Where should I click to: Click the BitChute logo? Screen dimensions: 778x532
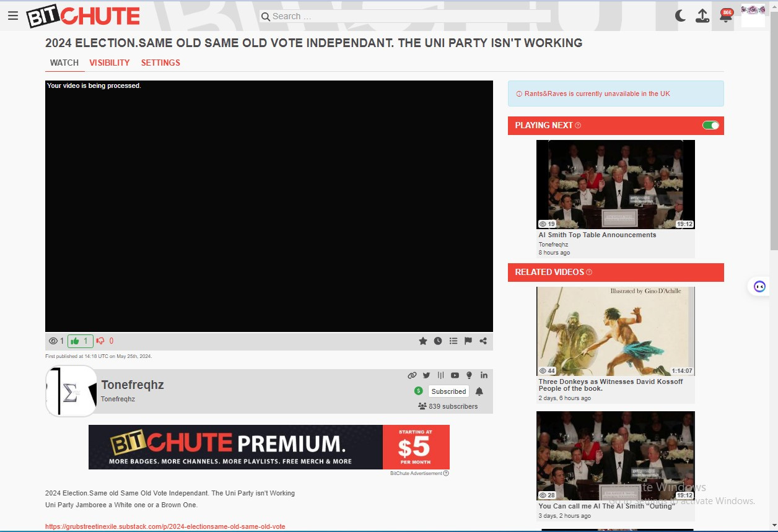(x=83, y=16)
